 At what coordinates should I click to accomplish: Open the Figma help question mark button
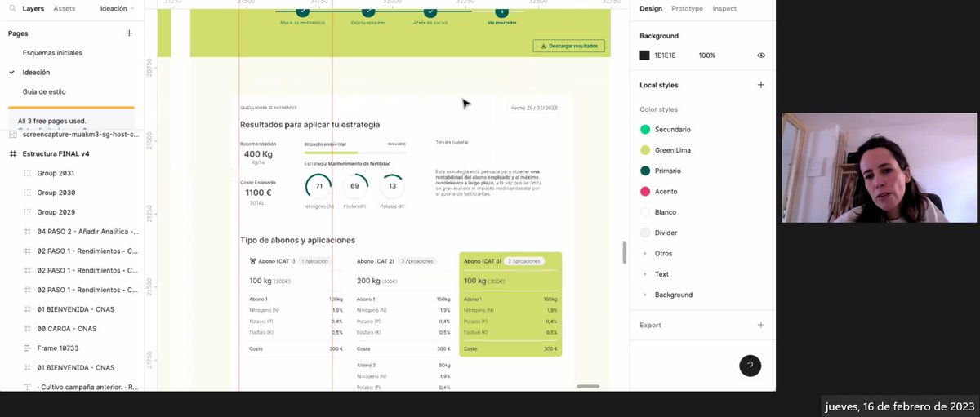(750, 366)
